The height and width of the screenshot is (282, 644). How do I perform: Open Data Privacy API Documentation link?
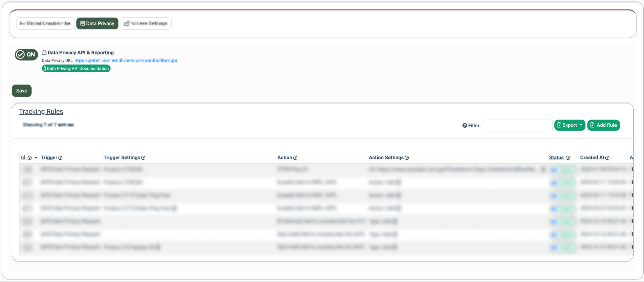tap(76, 69)
